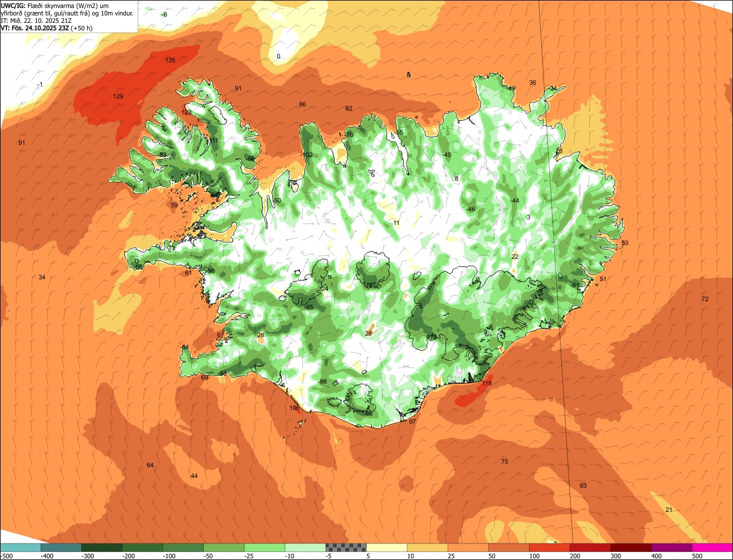Click the value -46 in northeast Iceland
This screenshot has height=560, width=733.
[471, 209]
